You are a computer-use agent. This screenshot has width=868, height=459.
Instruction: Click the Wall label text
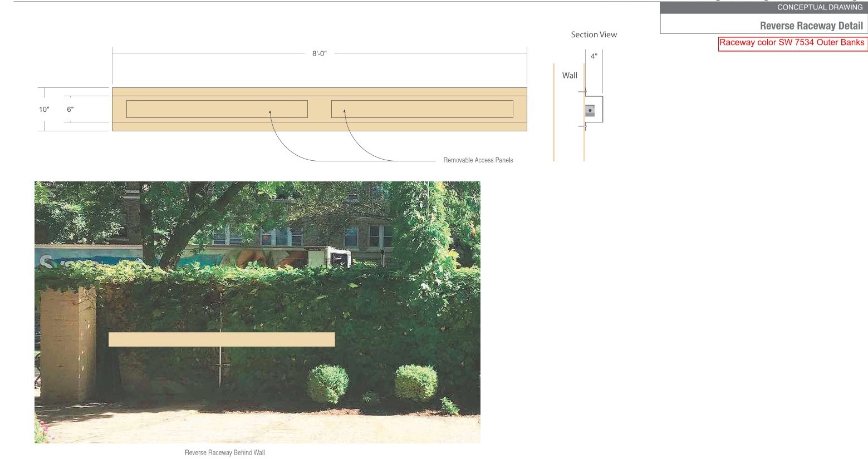click(x=570, y=76)
